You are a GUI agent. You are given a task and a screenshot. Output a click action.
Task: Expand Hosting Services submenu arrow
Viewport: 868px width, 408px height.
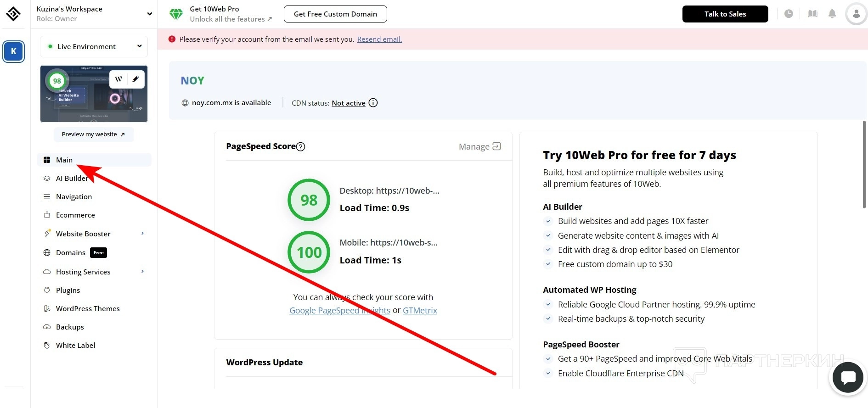[142, 271]
